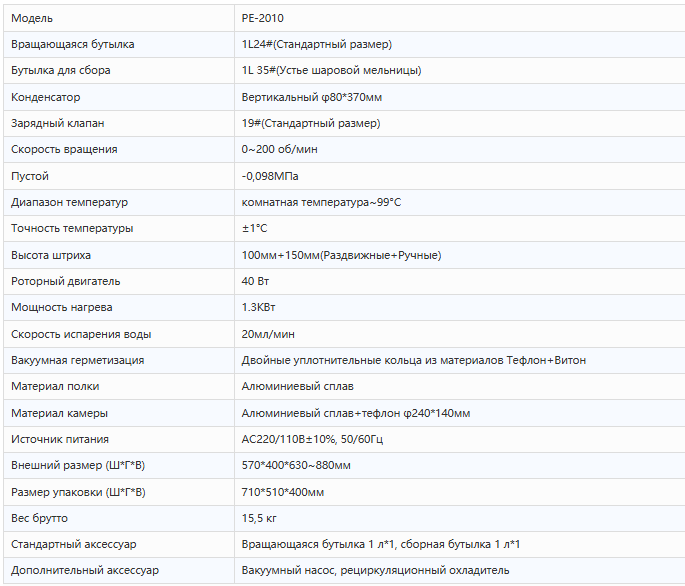Image resolution: width=685 pixels, height=586 pixels.
Task: Click the 'Скорость вращения' label
Action: tap(64, 149)
